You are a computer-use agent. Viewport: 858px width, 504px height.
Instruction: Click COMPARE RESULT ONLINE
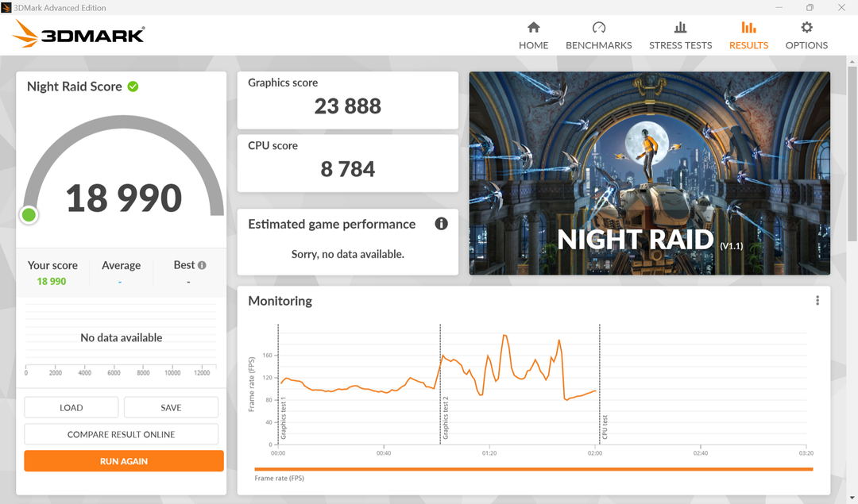click(x=122, y=435)
